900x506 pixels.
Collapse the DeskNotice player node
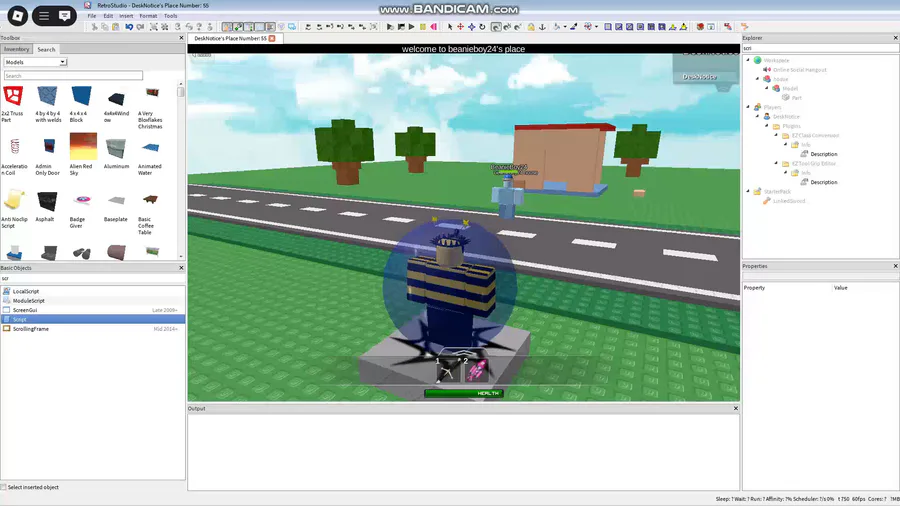coord(758,116)
